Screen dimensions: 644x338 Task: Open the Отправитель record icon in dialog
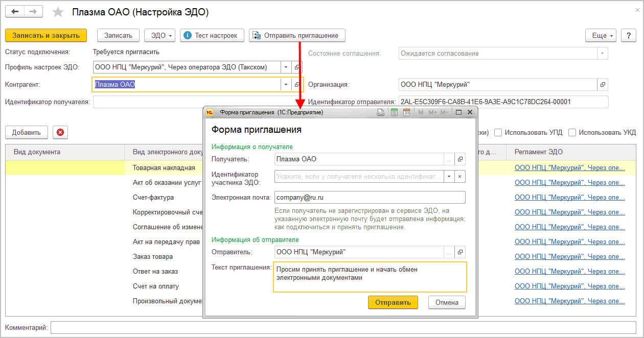point(460,252)
